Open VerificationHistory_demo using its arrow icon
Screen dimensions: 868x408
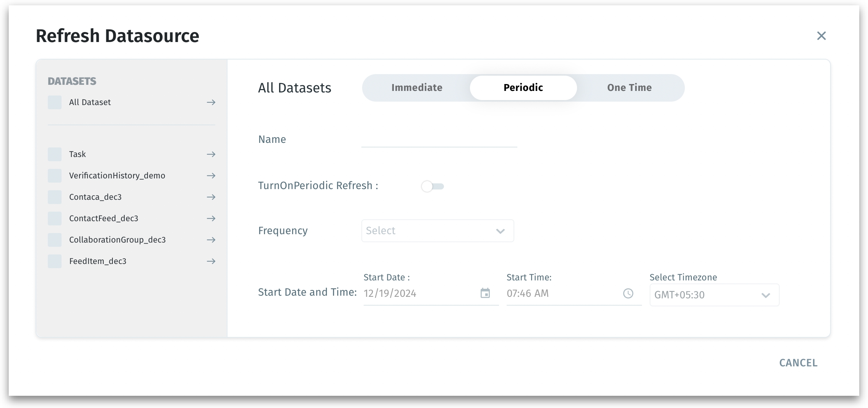pyautogui.click(x=211, y=176)
